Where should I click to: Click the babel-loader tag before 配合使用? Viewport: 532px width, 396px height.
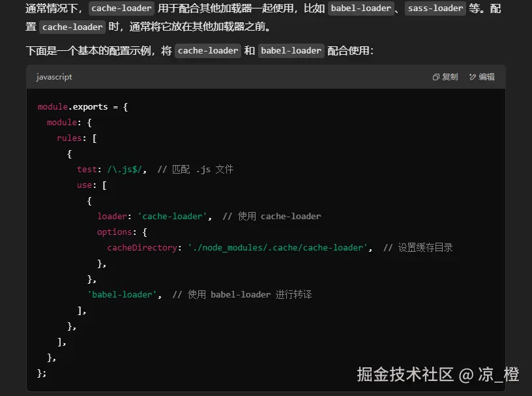291,51
